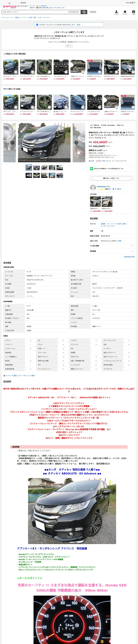The image size is (138, 644).
Task: Open 詳細 link beside Yahoo!かんたん決済
Action: click(120, 241)
